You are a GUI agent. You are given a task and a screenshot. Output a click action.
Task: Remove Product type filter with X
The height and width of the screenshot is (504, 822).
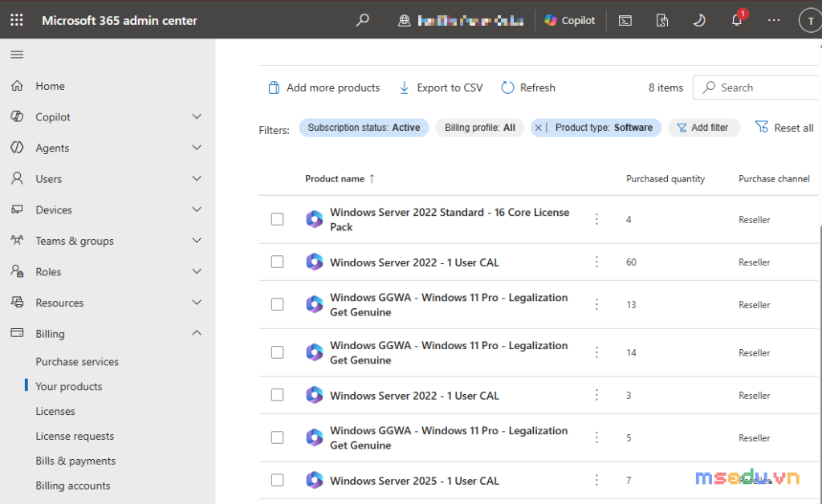click(x=539, y=128)
